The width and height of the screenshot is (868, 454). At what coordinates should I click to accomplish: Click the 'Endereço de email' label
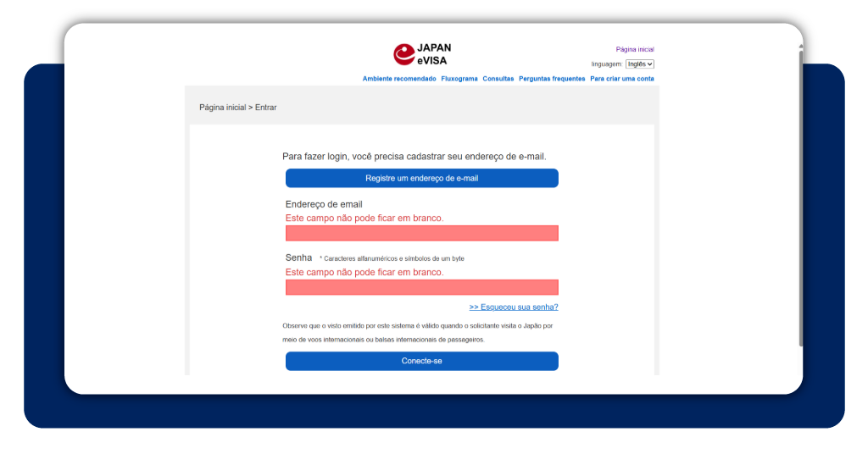click(324, 204)
